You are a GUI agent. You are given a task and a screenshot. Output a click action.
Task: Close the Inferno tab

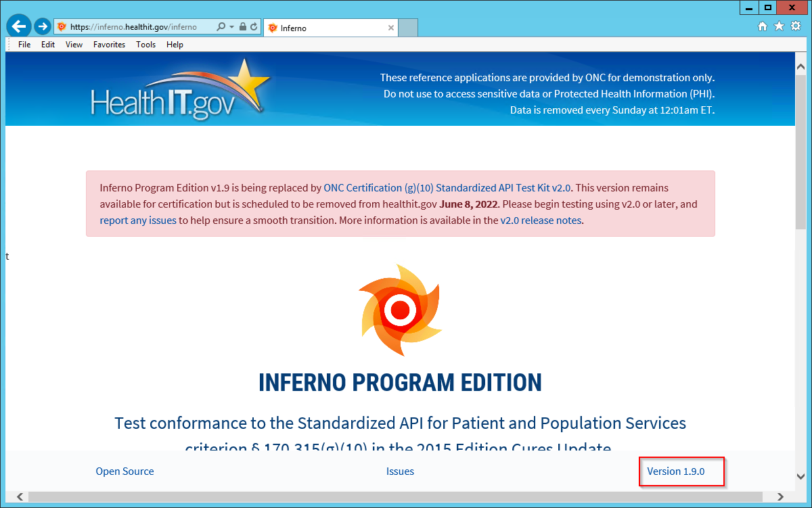tap(390, 28)
